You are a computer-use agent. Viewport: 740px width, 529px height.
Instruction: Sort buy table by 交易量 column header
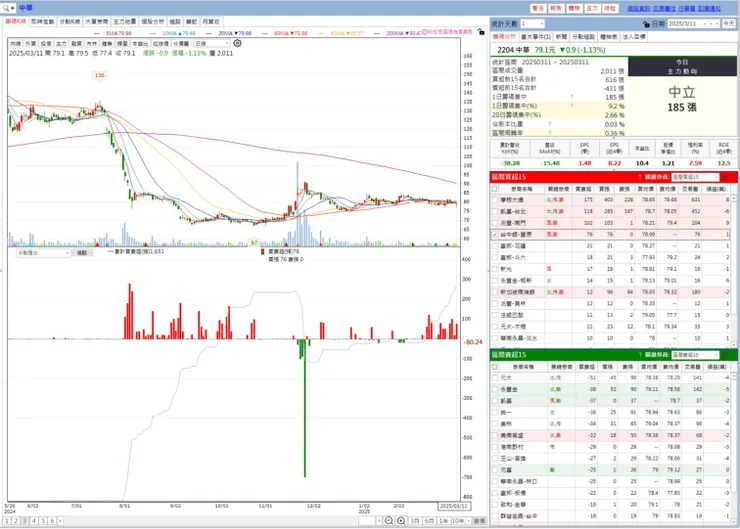[690, 189]
